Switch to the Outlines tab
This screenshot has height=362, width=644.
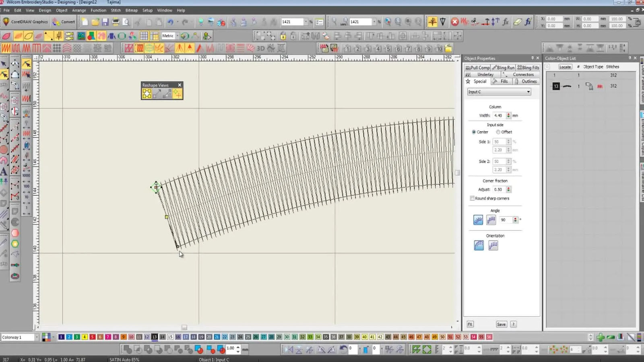[526, 81]
